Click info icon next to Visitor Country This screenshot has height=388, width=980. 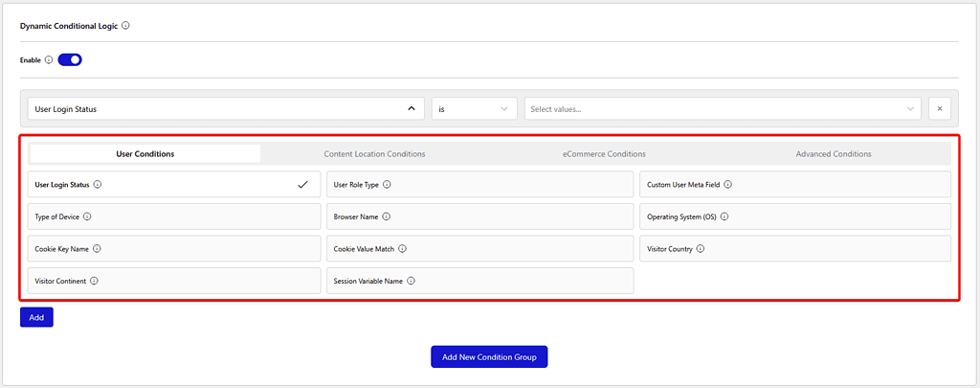701,248
